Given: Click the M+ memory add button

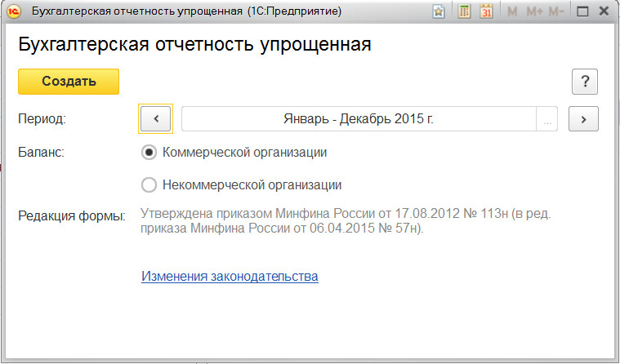Looking at the screenshot, I should pos(535,12).
